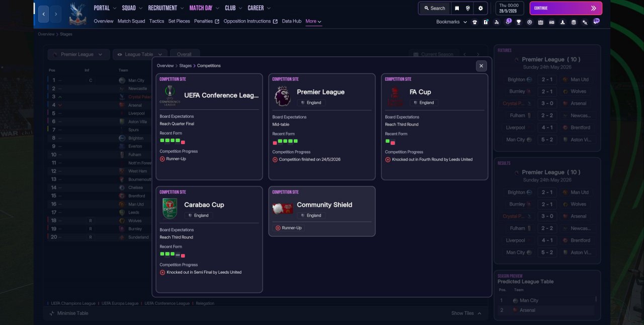Open the star search bookmark icon

585,22
